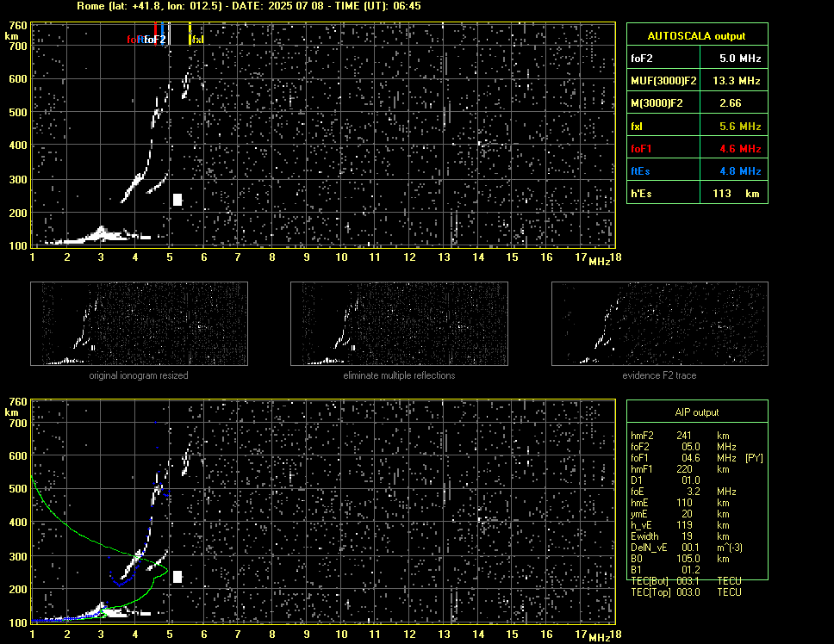The width and height of the screenshot is (834, 644).
Task: Select the ymE value 20
Action: (688, 514)
